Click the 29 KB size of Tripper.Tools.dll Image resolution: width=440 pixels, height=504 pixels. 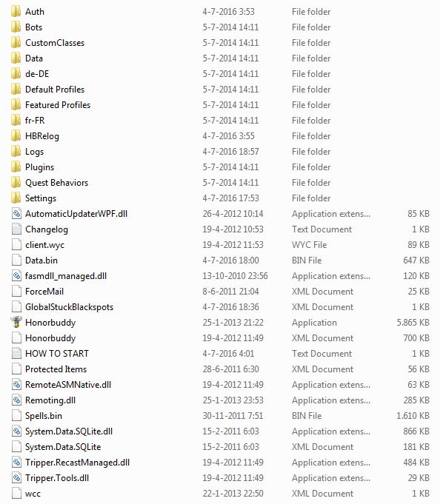click(419, 477)
